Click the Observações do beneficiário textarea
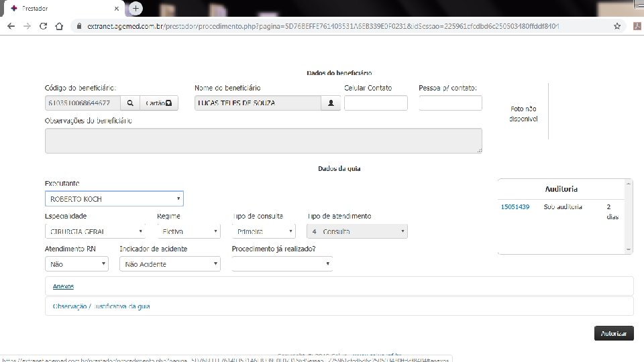Viewport: 644px width, 362px height. [x=263, y=141]
